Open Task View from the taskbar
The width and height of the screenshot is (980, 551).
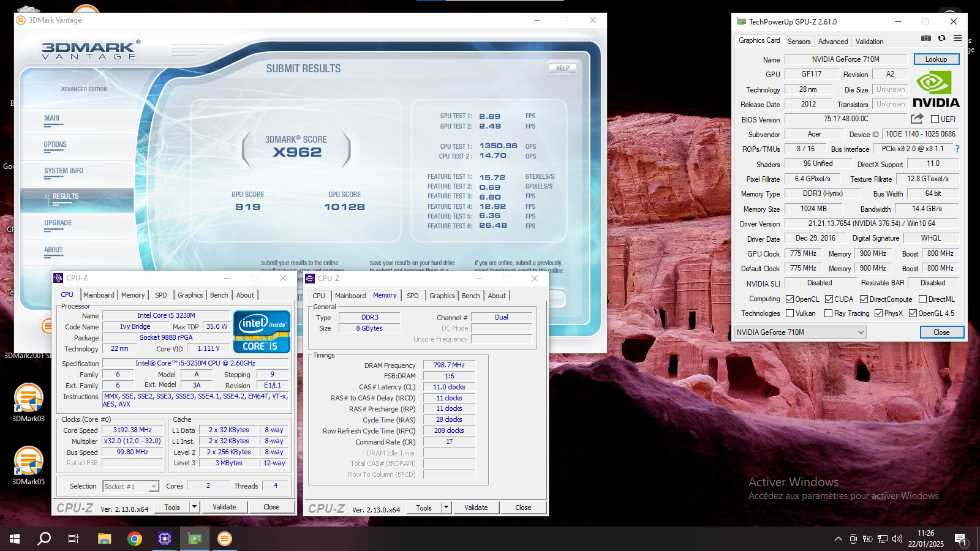pos(73,539)
